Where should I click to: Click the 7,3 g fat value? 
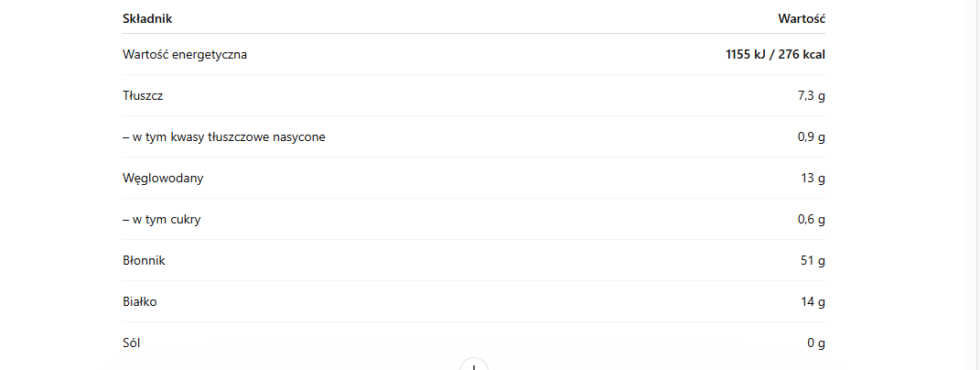(812, 95)
